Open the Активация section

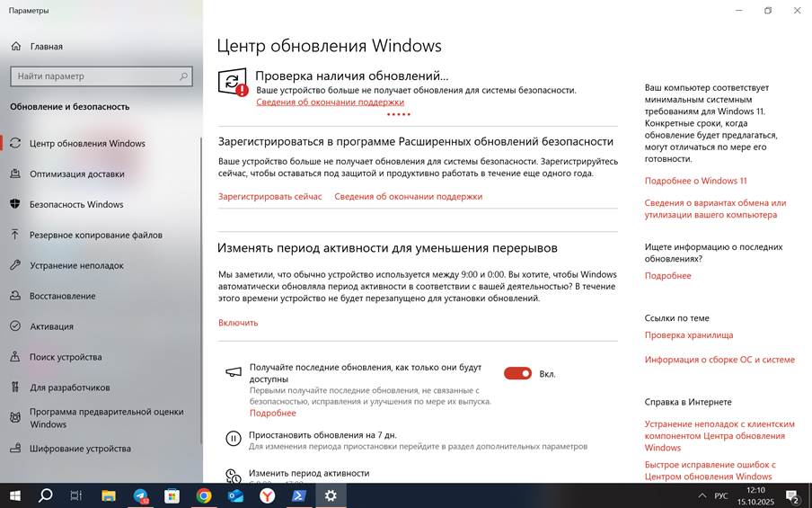coord(51,327)
